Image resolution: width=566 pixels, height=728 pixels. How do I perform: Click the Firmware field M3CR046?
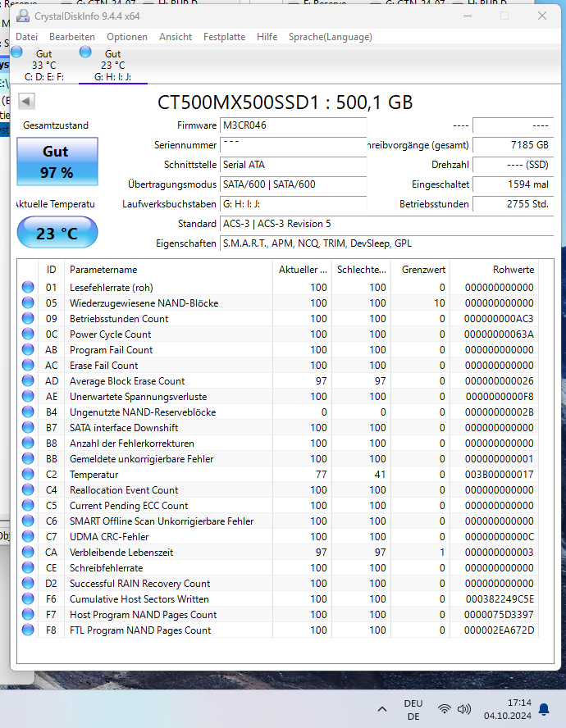(x=293, y=125)
